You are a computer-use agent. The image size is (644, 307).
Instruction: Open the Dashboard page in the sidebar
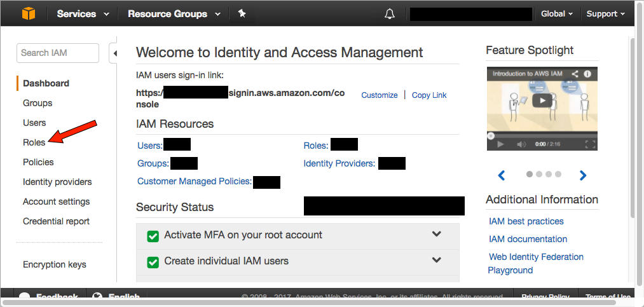(x=46, y=83)
